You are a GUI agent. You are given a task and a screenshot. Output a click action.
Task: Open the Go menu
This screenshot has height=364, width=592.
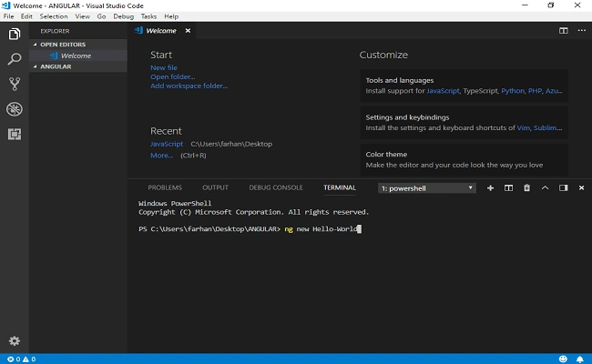click(x=101, y=16)
